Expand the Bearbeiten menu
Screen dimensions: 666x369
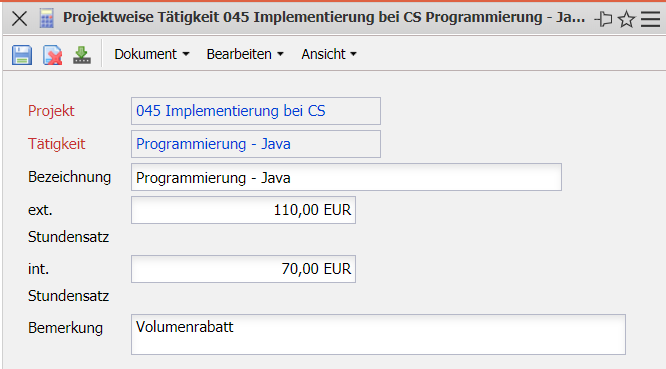[x=245, y=54]
